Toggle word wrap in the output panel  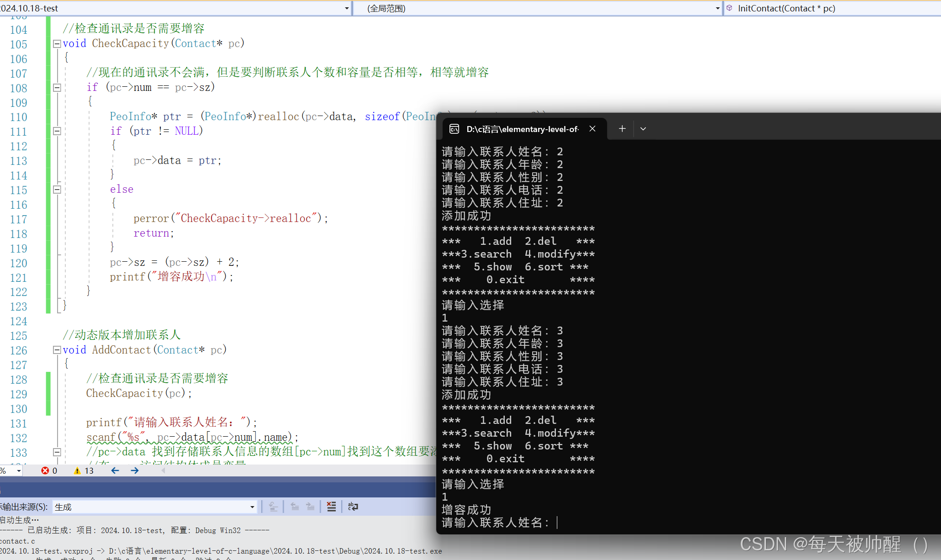click(x=353, y=507)
